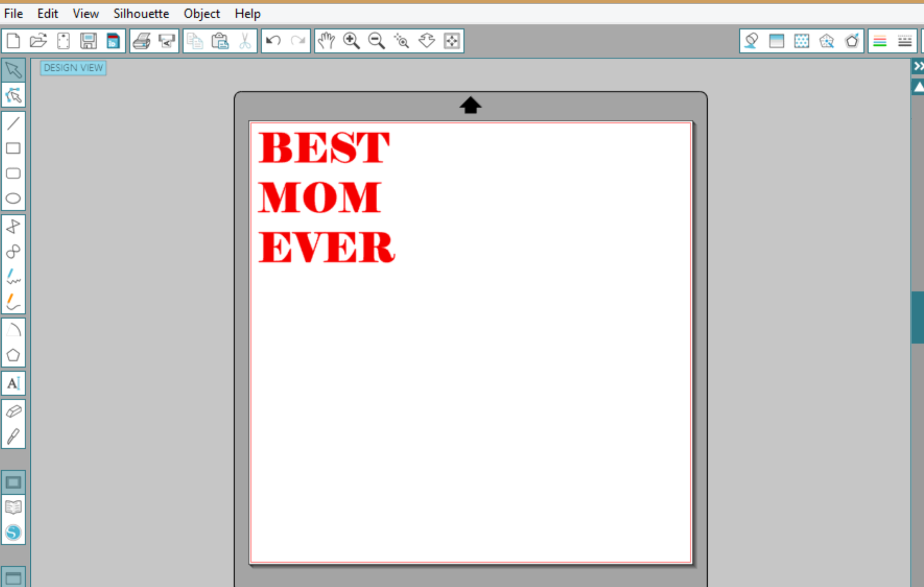Click the EVER text on canvas
Image resolution: width=924 pixels, height=587 pixels.
[327, 247]
